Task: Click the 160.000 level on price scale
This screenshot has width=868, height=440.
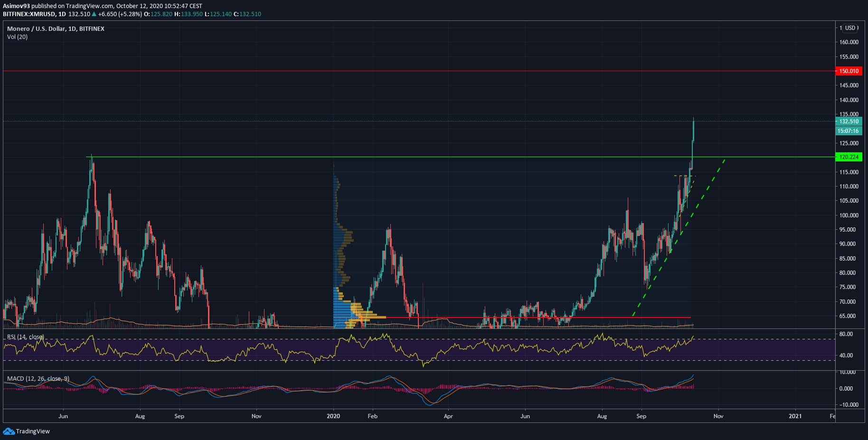Action: pyautogui.click(x=848, y=42)
